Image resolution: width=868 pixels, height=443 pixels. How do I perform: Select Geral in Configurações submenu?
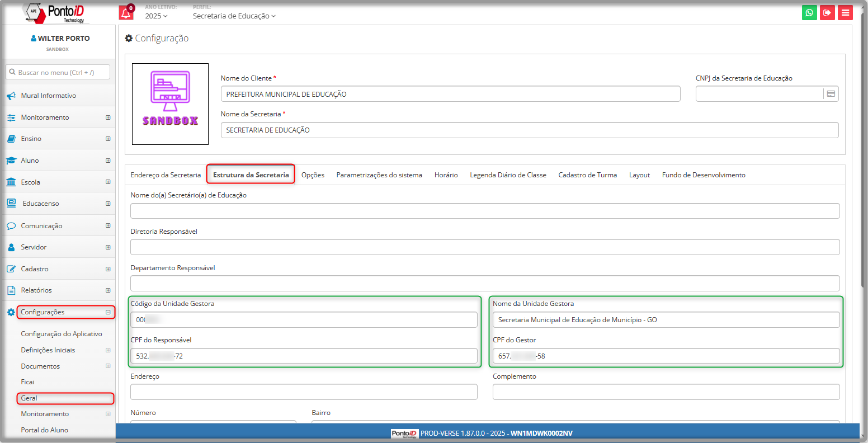coord(29,398)
